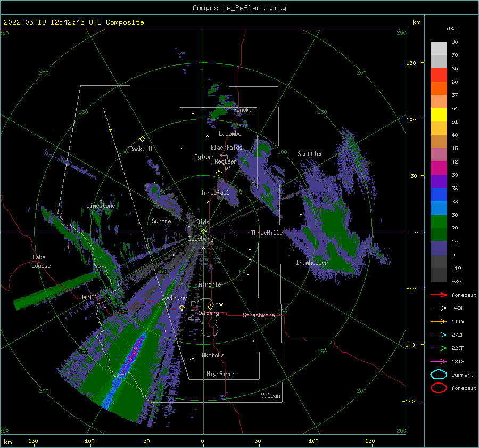The image size is (479, 448).
Task: Click the green 22JP arrow in the legend
Action: click(x=439, y=348)
